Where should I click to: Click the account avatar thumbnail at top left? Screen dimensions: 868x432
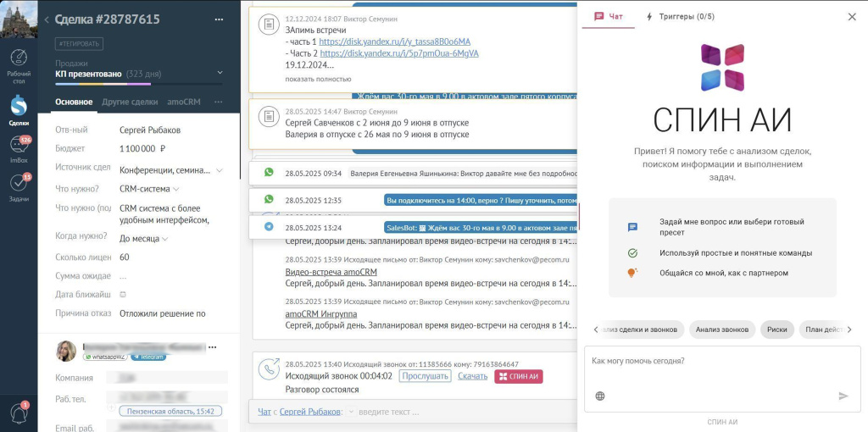click(19, 19)
